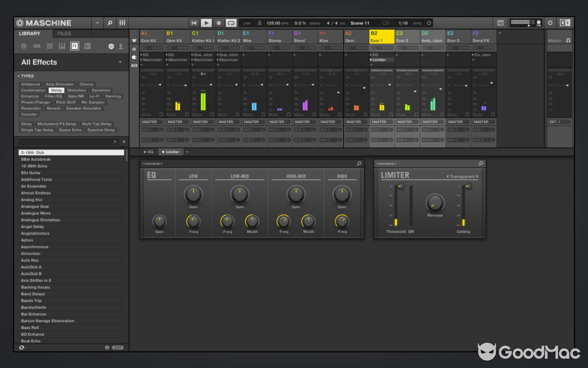
Task: Toggle loop mode in the transport controls
Action: [x=231, y=23]
